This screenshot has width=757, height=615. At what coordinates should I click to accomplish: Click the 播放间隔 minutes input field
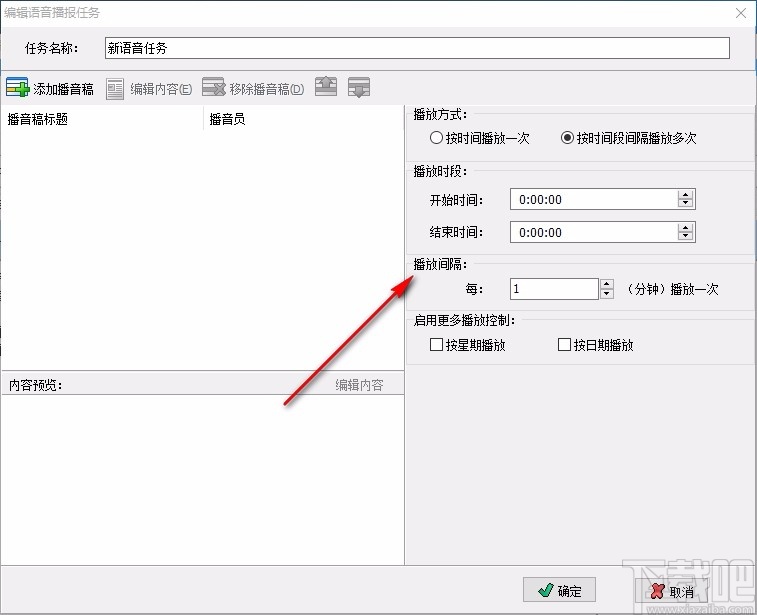[554, 289]
